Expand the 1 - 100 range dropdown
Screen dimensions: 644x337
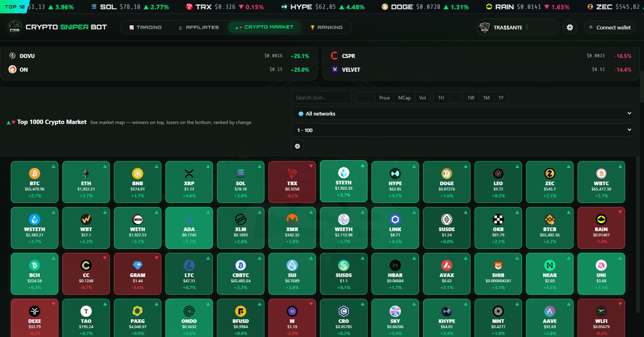click(x=462, y=130)
